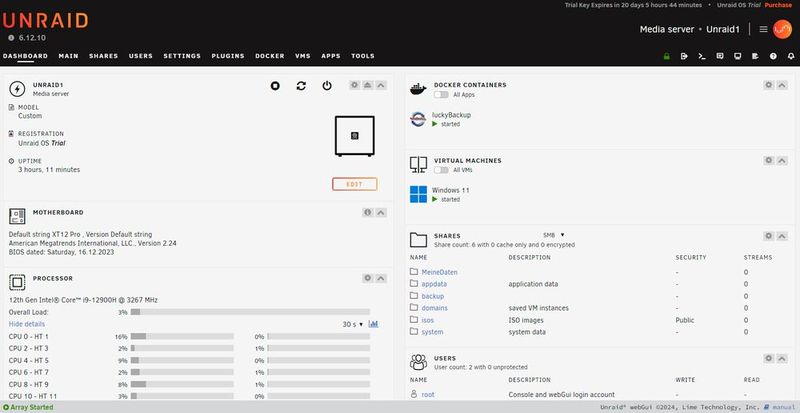Open the isos share link
Viewport: 800px width, 413px height.
click(428, 320)
